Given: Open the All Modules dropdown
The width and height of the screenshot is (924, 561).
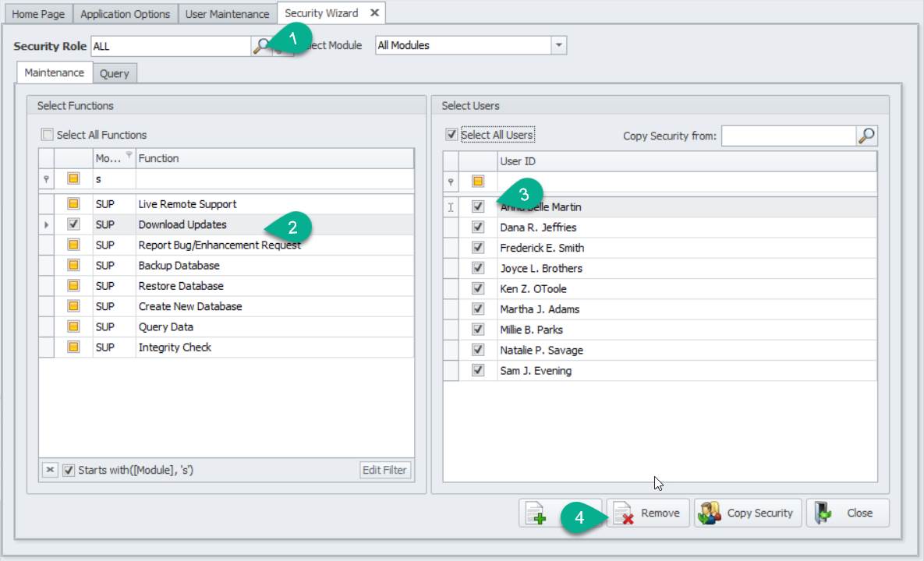Looking at the screenshot, I should (558, 46).
